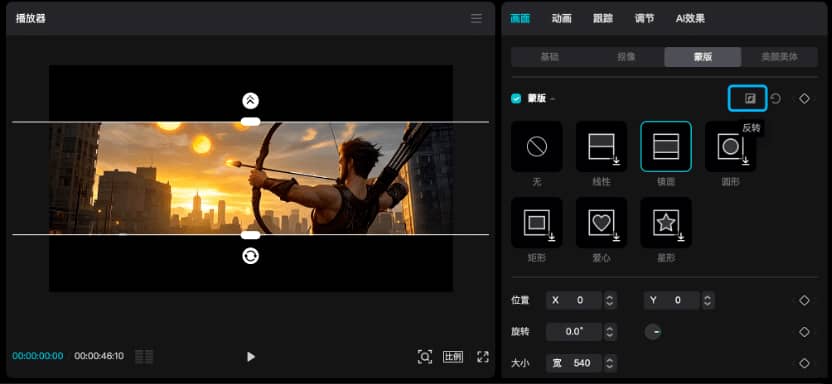Select the 蒙版 sub-tab
The width and height of the screenshot is (832, 384).
[703, 57]
